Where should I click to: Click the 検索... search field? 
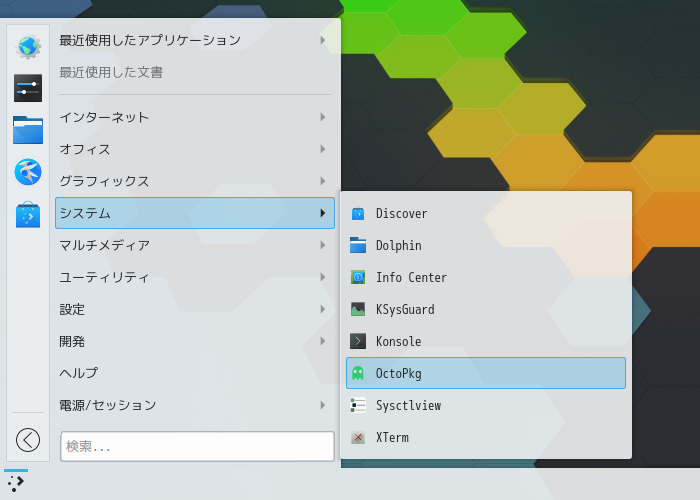click(197, 446)
